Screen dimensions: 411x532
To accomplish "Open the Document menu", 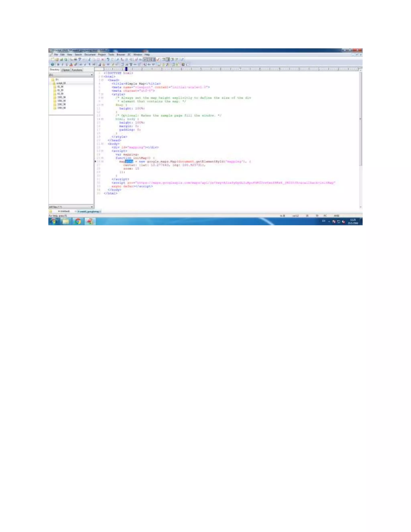I will coord(90,55).
